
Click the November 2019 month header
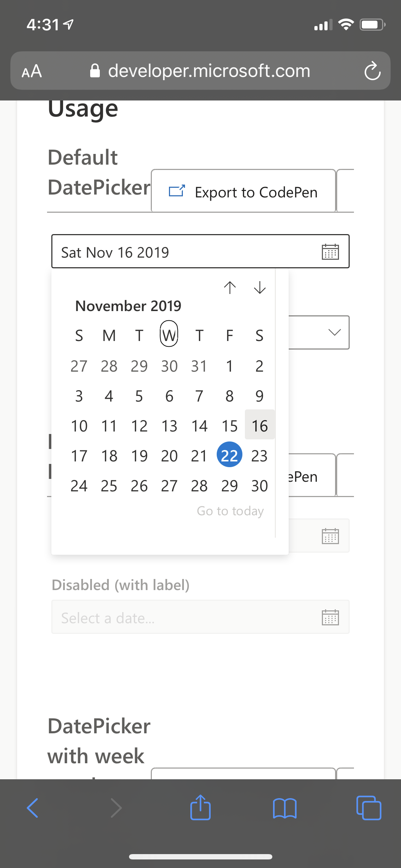point(129,305)
